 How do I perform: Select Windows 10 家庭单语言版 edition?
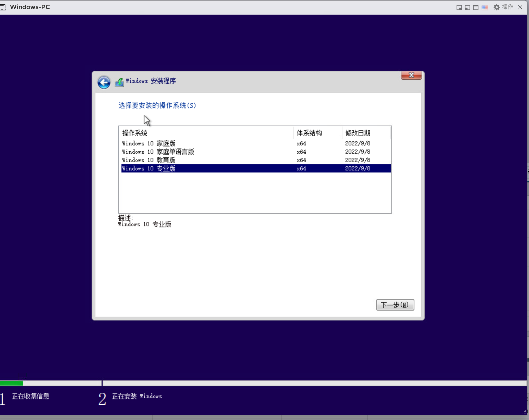pos(158,152)
